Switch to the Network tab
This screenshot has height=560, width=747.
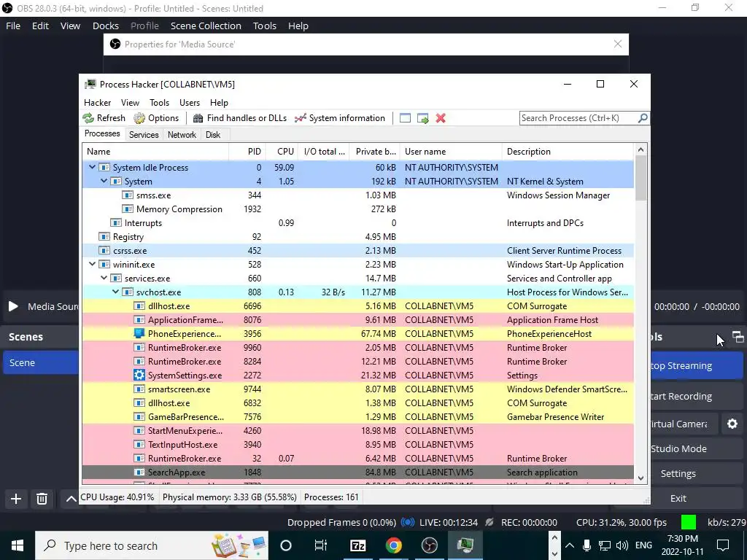182,135
